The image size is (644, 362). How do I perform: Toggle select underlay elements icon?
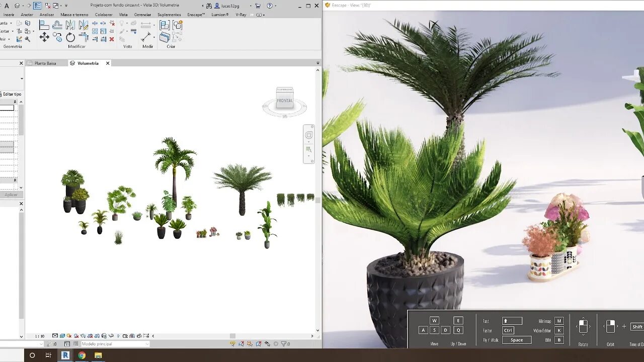coord(241,344)
